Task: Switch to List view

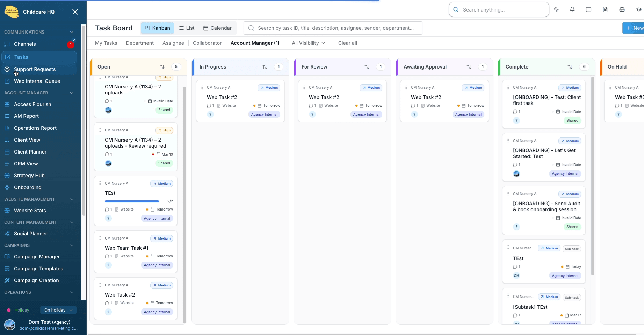Action: [187, 28]
